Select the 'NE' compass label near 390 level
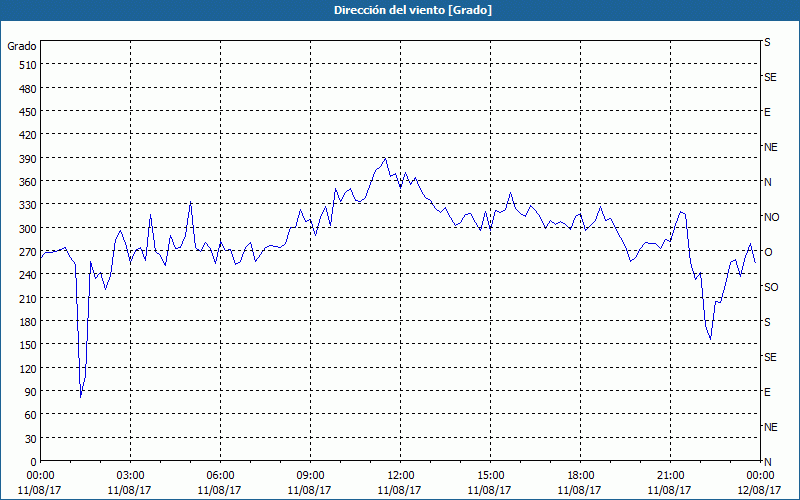 [770, 147]
